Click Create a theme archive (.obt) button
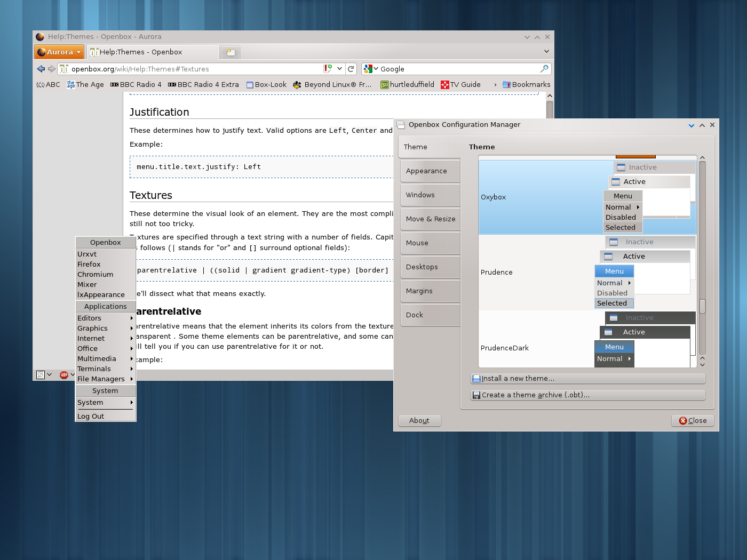This screenshot has width=747, height=560. pos(588,395)
